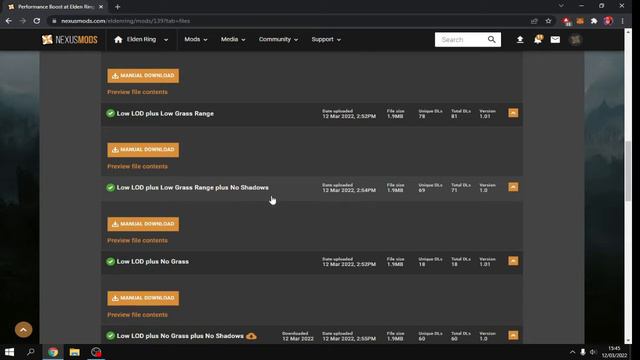Open the Elden Ring home icon
The height and width of the screenshot is (360, 640).
pos(118,40)
